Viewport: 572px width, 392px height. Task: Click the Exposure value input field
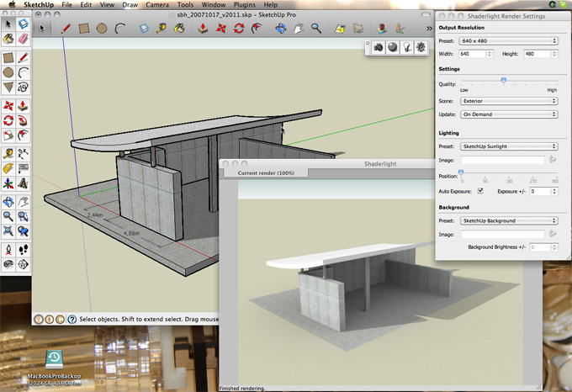(x=541, y=192)
